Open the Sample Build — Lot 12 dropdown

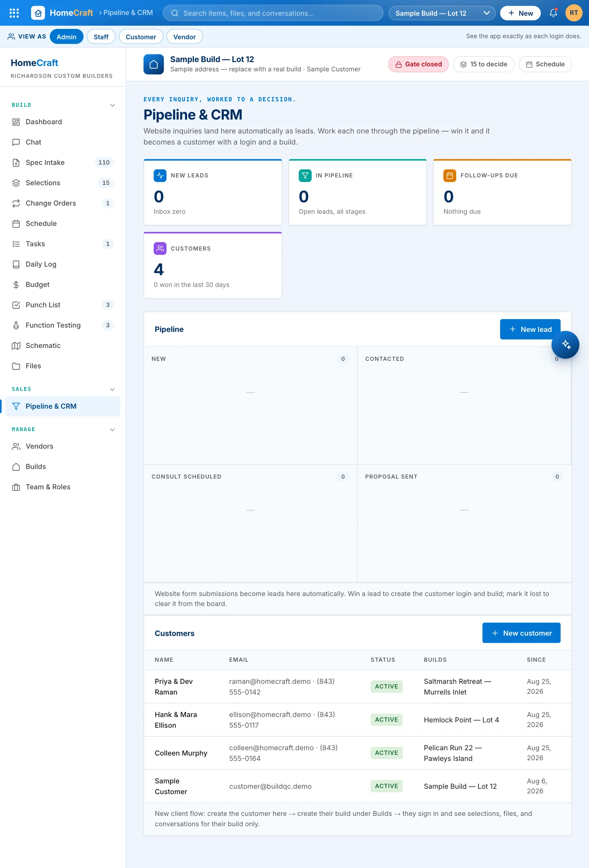pos(442,13)
